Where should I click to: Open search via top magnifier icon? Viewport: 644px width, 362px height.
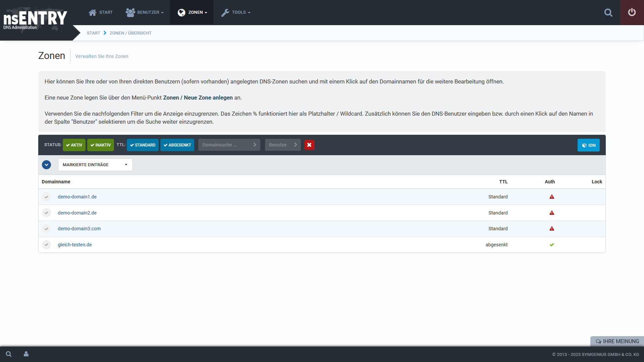(x=608, y=13)
